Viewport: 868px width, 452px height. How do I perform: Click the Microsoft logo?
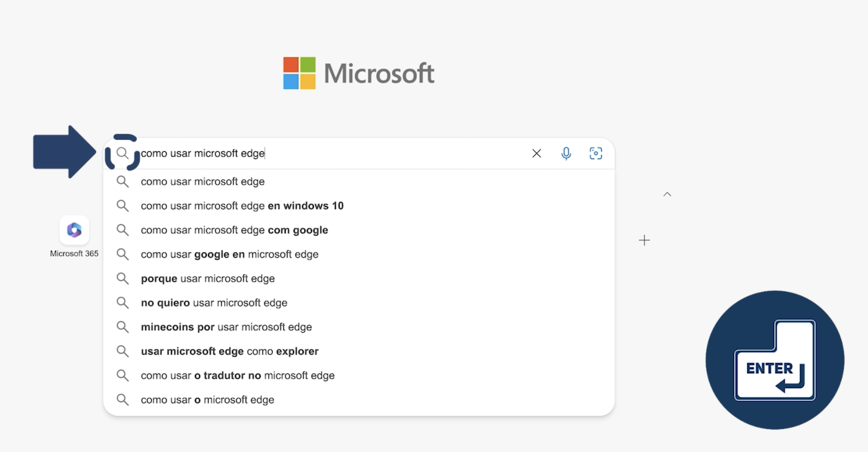point(358,73)
